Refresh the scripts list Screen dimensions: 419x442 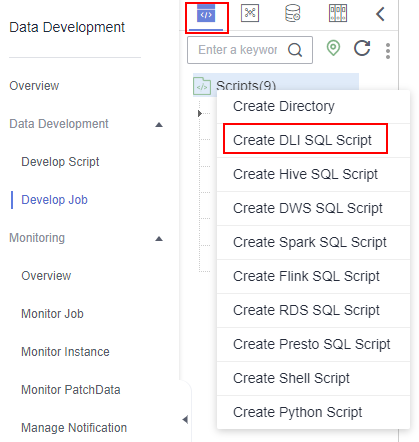click(x=362, y=48)
